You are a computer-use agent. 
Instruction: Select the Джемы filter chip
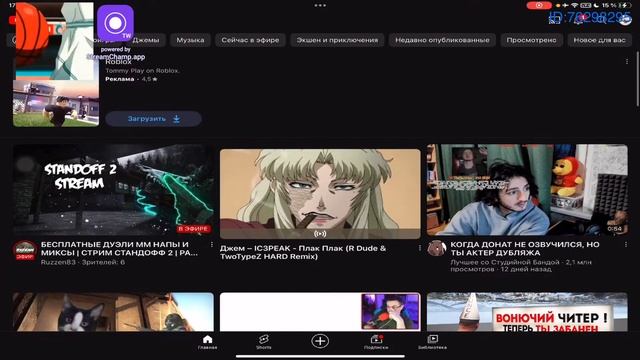click(x=148, y=40)
